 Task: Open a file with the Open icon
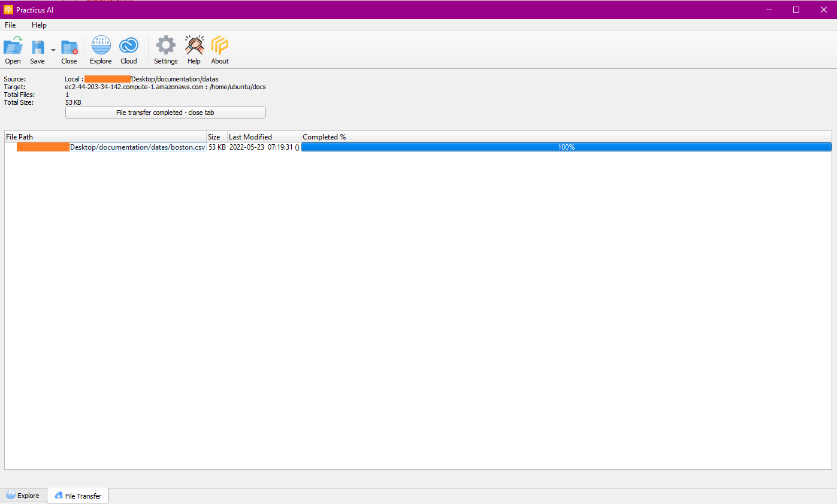click(x=13, y=49)
